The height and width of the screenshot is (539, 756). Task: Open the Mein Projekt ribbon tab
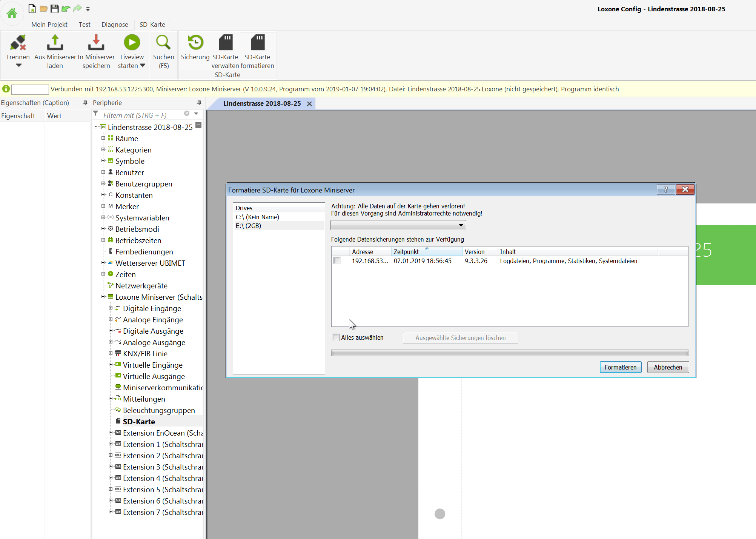(x=49, y=25)
